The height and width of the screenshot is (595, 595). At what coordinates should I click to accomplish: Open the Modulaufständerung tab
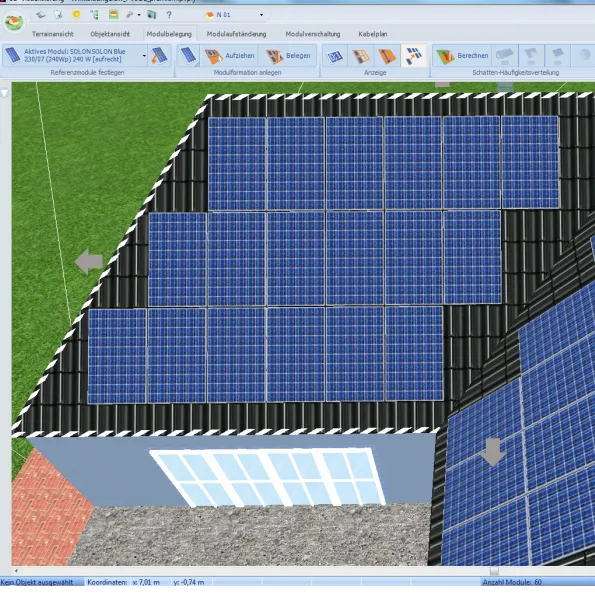point(236,34)
